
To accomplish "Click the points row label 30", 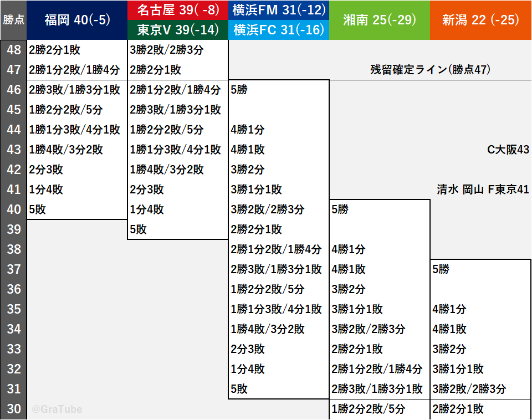I will click(13, 409).
